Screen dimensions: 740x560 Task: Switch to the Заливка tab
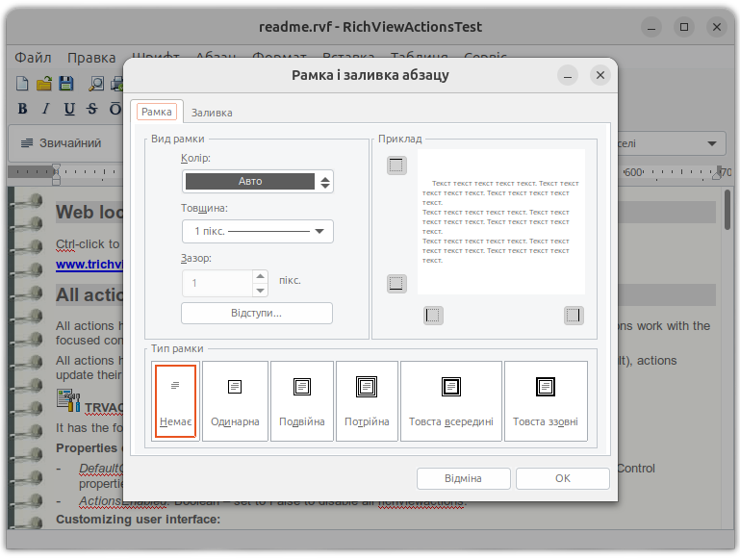[212, 113]
